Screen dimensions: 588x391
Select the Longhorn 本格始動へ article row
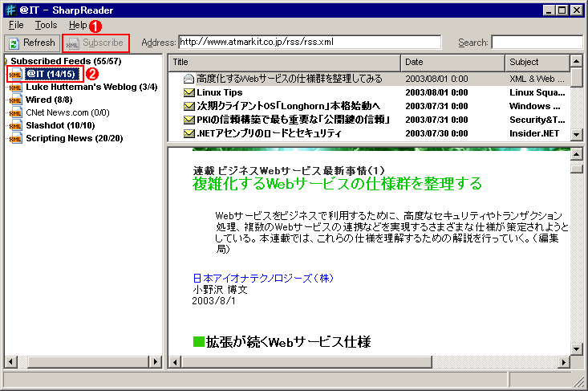click(x=369, y=106)
